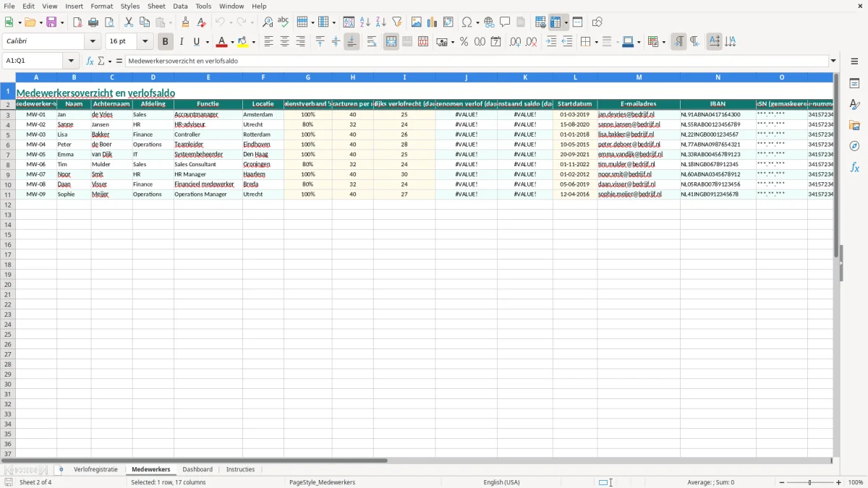The width and height of the screenshot is (868, 488).
Task: Toggle Freeze Rows and Columns
Action: [556, 22]
